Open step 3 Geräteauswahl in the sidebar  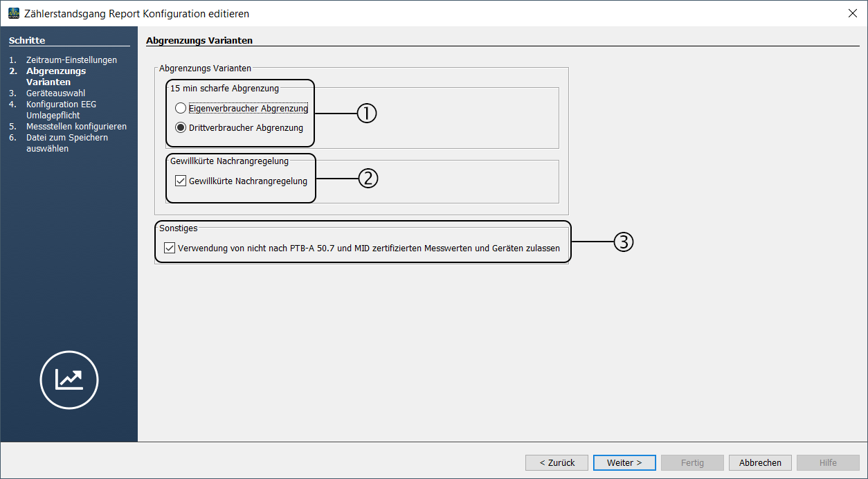pyautogui.click(x=55, y=93)
